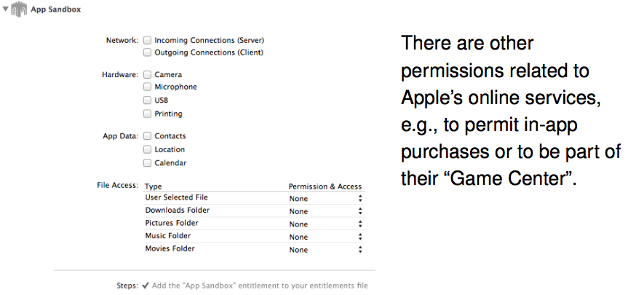Collapse the App Sandbox disclosure triangle
The height and width of the screenshot is (295, 644).
(x=6, y=11)
